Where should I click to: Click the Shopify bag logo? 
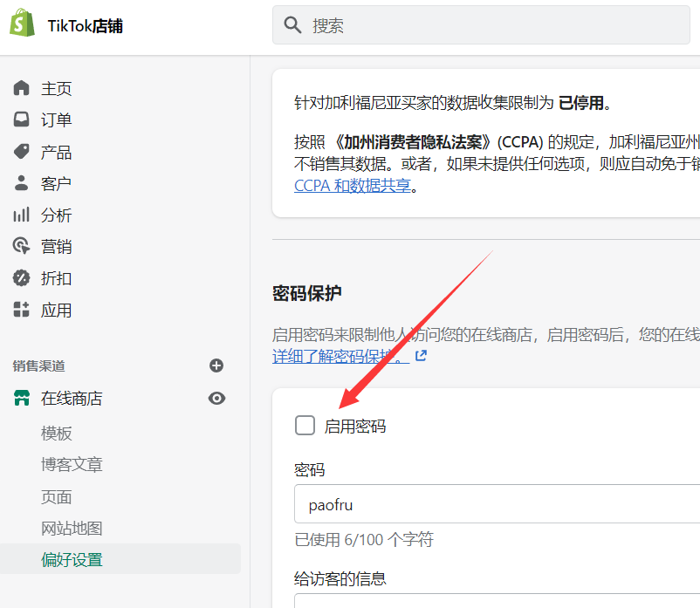point(22,23)
